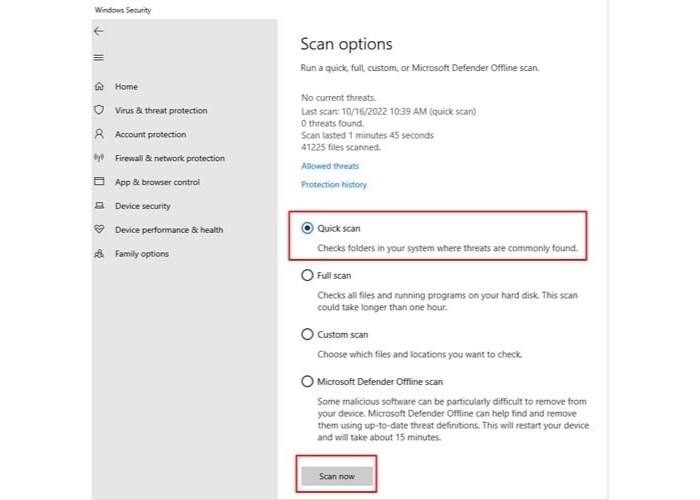This screenshot has width=700, height=500.
Task: Select Microsoft Defender Offline scan option
Action: pyautogui.click(x=307, y=381)
